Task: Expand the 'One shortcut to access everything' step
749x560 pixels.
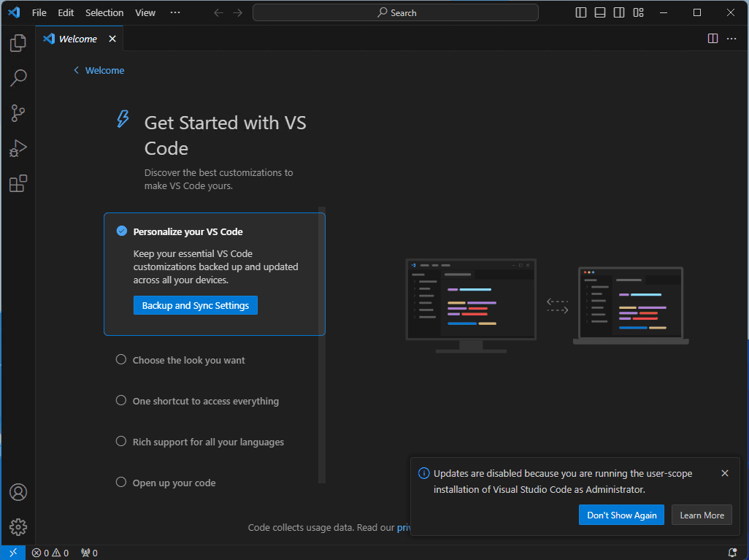Action: tap(205, 401)
